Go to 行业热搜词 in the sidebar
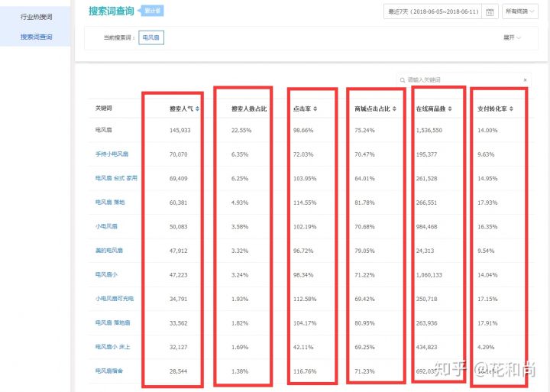The width and height of the screenshot is (550, 392). 37,17
